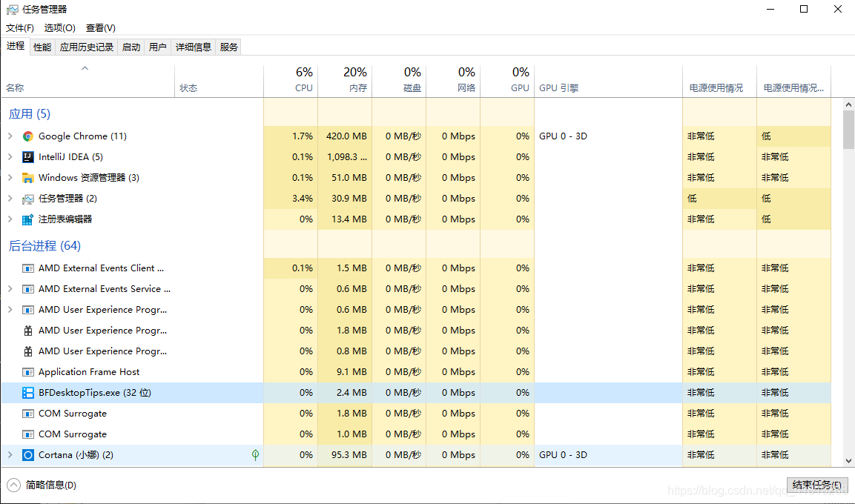
Task: Switch to the 应用历史记录 tab
Action: point(86,47)
